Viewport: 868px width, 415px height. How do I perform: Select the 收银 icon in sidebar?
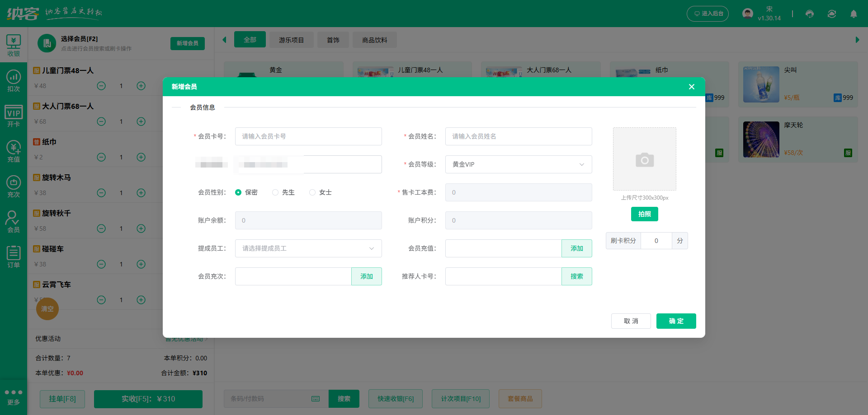coord(14,44)
